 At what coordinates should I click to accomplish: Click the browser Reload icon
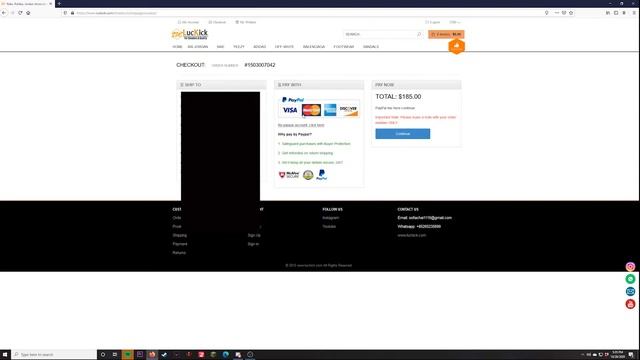tap(20, 13)
